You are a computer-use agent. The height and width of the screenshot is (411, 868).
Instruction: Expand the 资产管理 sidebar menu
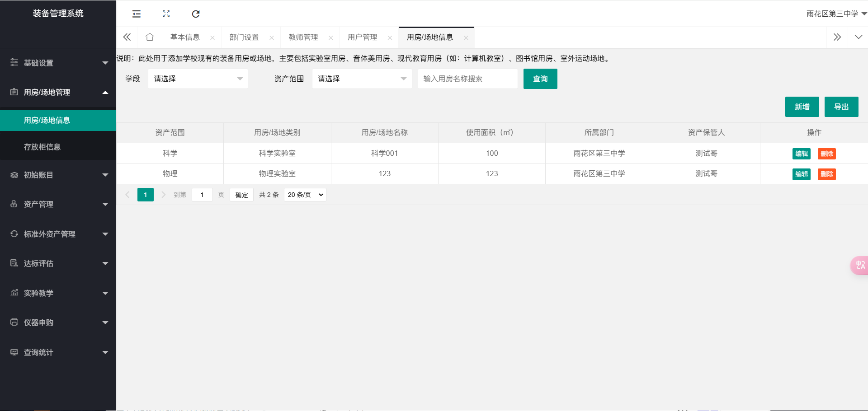click(x=58, y=204)
